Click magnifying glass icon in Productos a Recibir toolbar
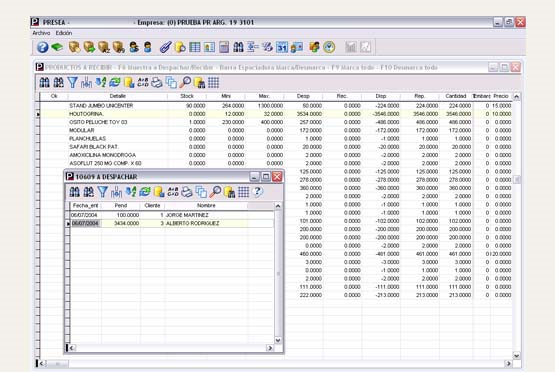Viewport: 555px width, 372px height. point(185,82)
